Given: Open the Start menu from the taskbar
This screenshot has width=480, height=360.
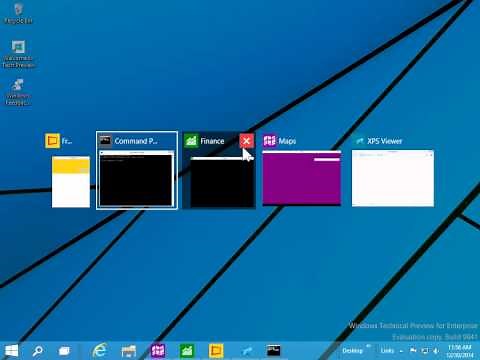Looking at the screenshot, I should [x=11, y=351].
